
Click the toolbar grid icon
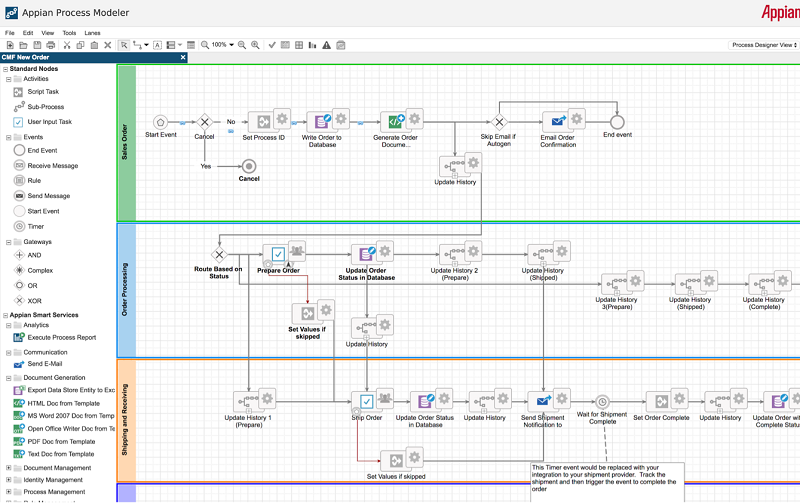299,45
